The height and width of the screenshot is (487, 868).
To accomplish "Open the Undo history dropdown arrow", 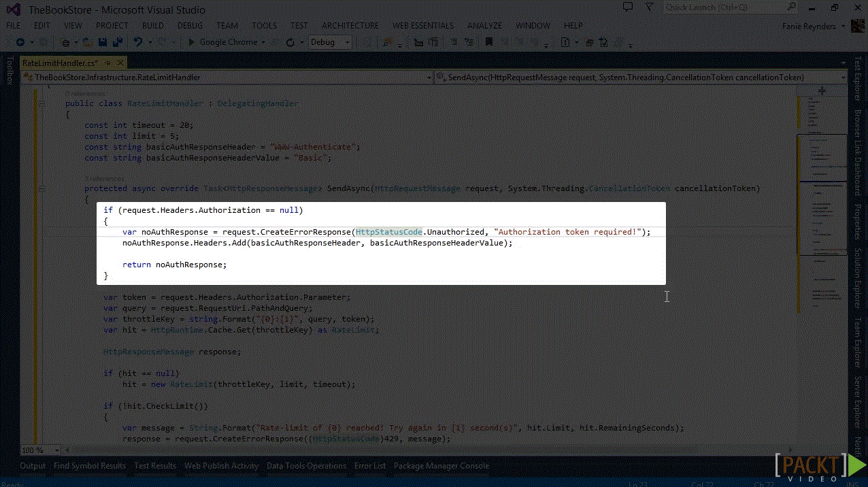I will pyautogui.click(x=149, y=42).
